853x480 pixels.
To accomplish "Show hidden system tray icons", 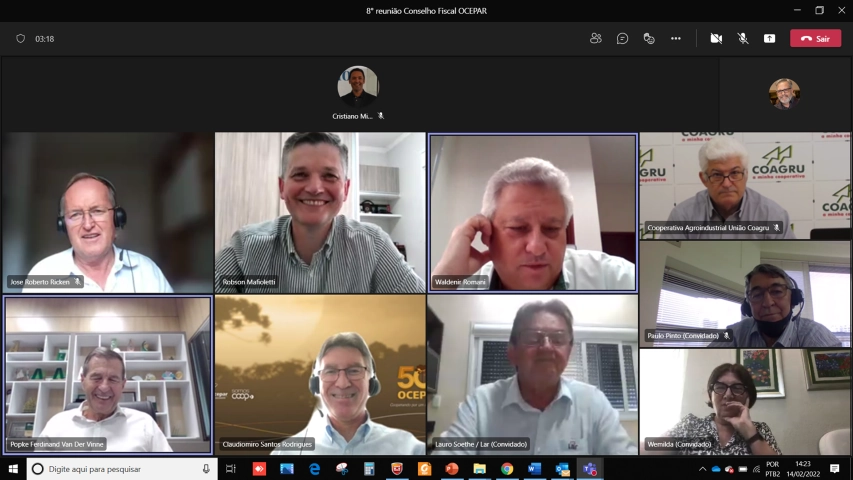I will pyautogui.click(x=702, y=469).
